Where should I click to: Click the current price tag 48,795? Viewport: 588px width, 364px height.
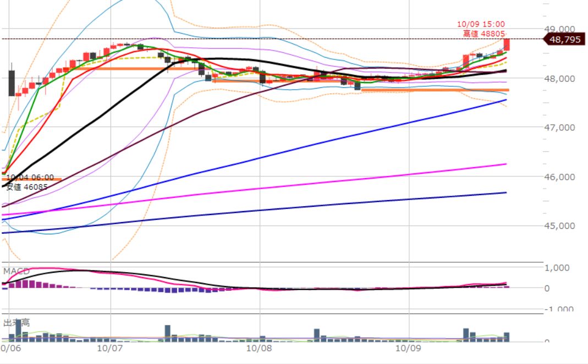[x=564, y=40]
